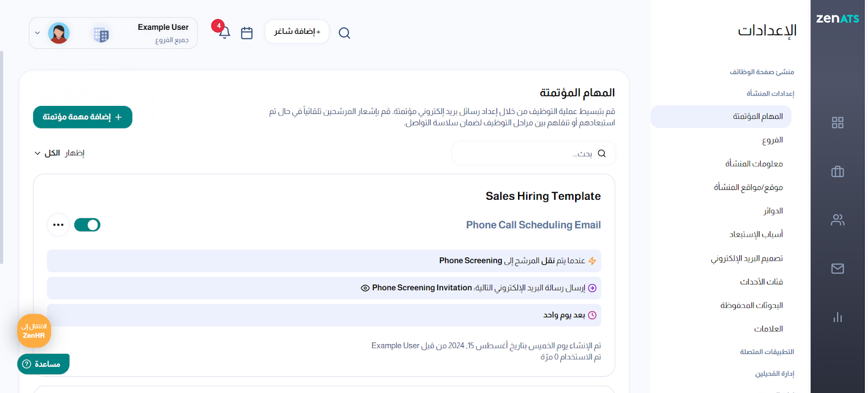Image resolution: width=868 pixels, height=393 pixels.
Task: Click the ZenHR switch round button
Action: pos(34,331)
